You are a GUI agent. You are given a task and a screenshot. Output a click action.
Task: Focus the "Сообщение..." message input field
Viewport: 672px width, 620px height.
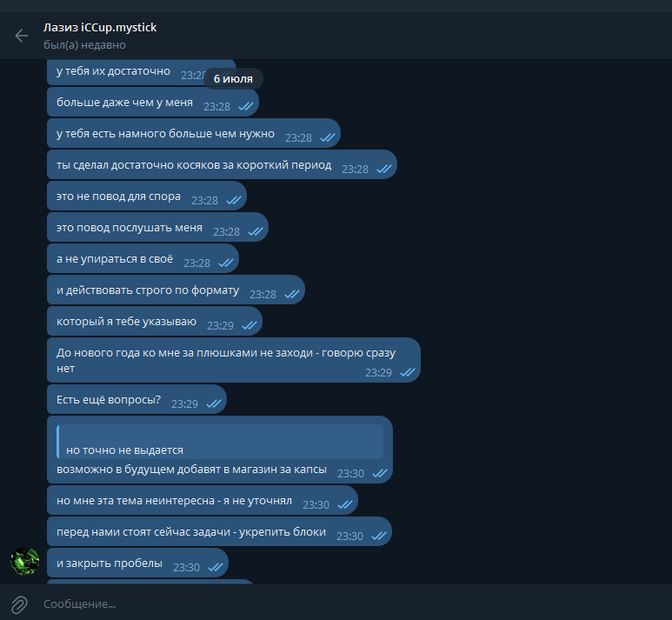[343, 603]
